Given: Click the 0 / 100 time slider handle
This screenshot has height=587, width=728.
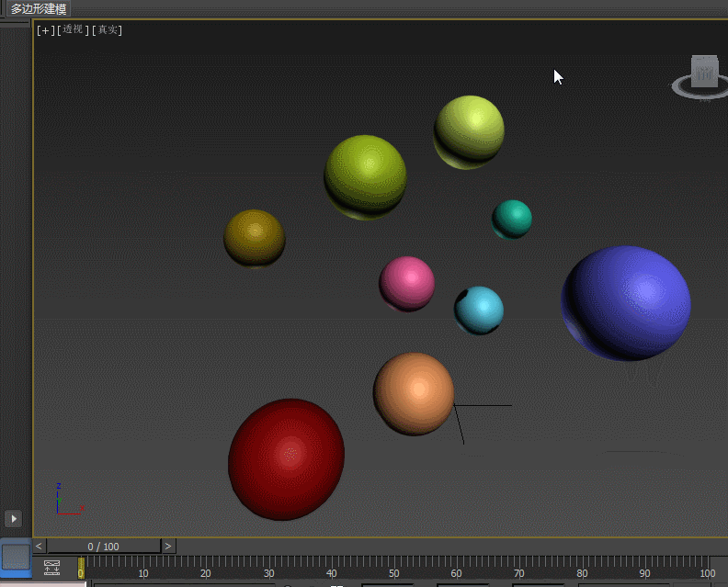Looking at the screenshot, I should [x=103, y=546].
